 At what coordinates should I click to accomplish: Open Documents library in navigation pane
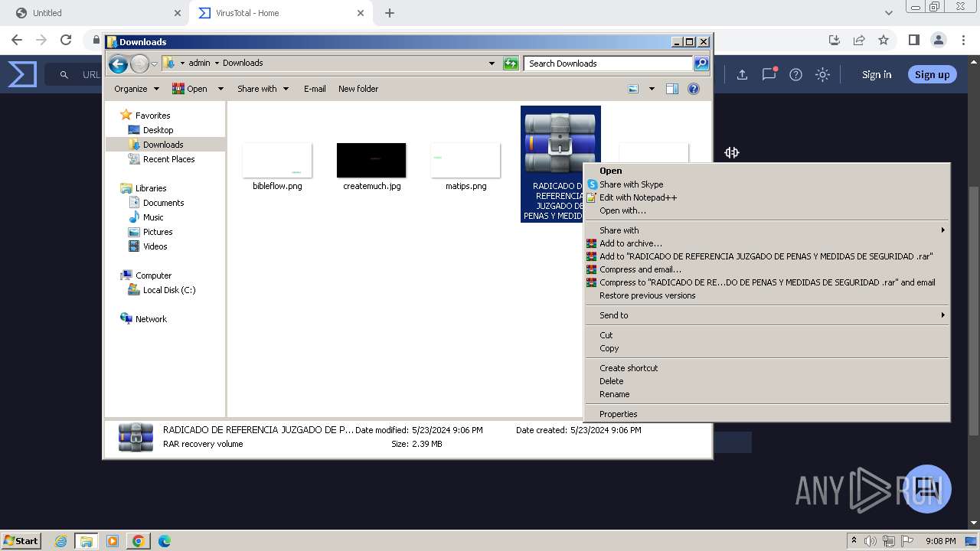coord(163,203)
